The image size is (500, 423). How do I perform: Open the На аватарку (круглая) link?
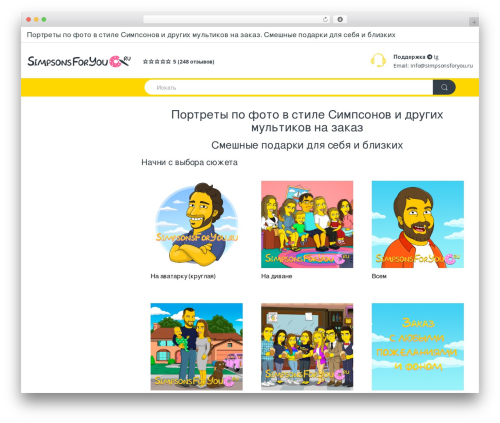(183, 276)
